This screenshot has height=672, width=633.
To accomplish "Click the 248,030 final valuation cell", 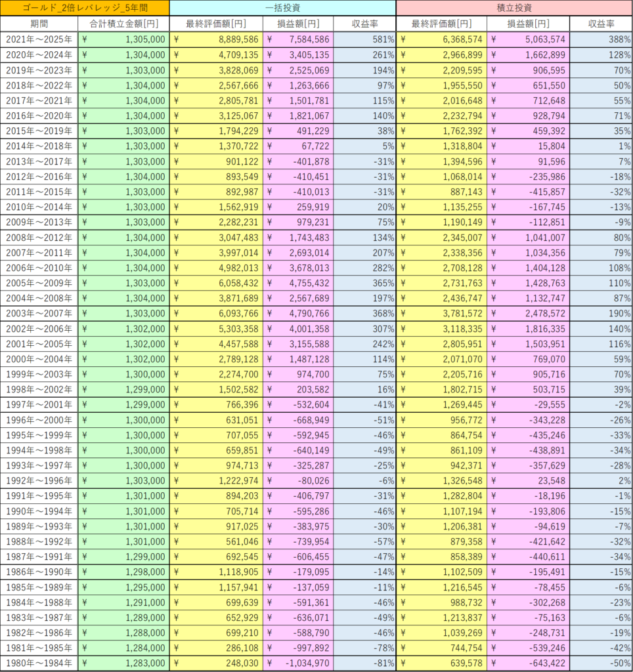I will pos(216,663).
